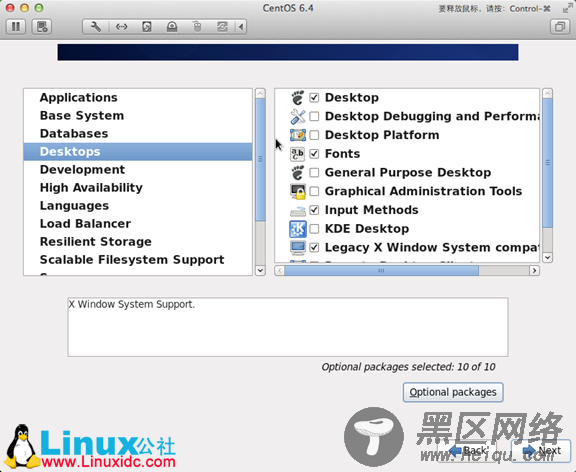The image size is (576, 472).
Task: Click the unity/window mode icon at right
Action: pyautogui.click(x=560, y=27)
